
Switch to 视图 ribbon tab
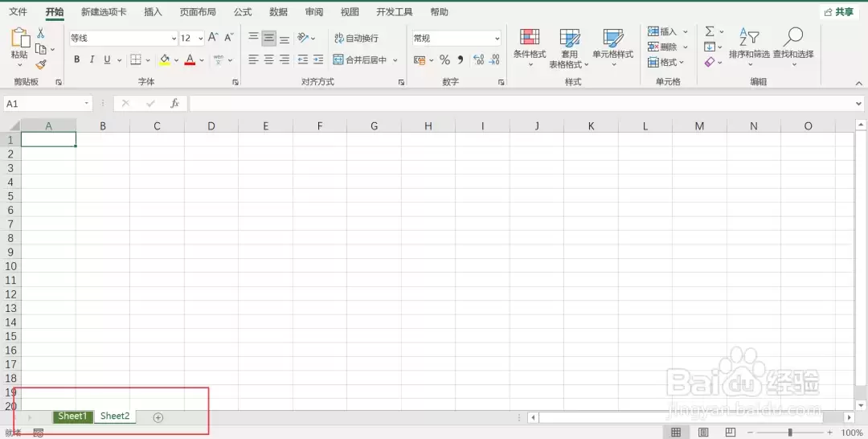350,11
